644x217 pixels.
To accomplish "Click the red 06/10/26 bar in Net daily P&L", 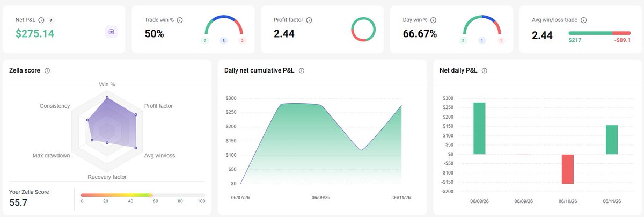I will point(568,169).
